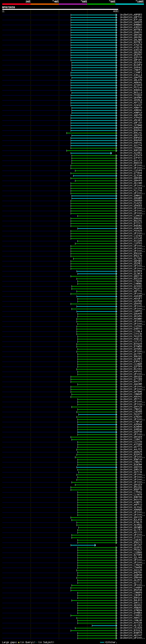
Task: Select the UniRef100_Q7YRU4 label
Action: (131, 173)
